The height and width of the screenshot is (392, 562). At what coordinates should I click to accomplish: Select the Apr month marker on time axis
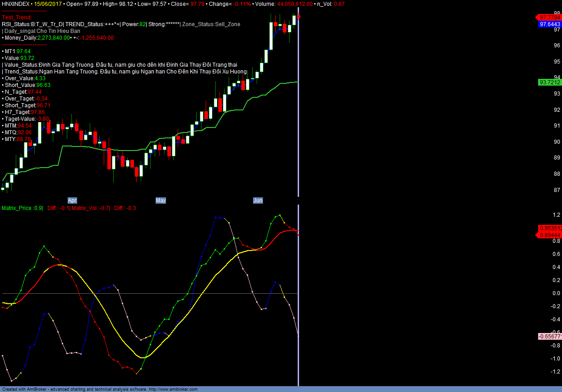click(x=72, y=201)
